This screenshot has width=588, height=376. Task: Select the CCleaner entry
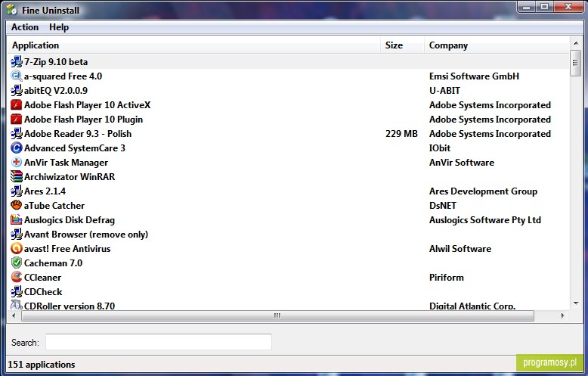289,278
